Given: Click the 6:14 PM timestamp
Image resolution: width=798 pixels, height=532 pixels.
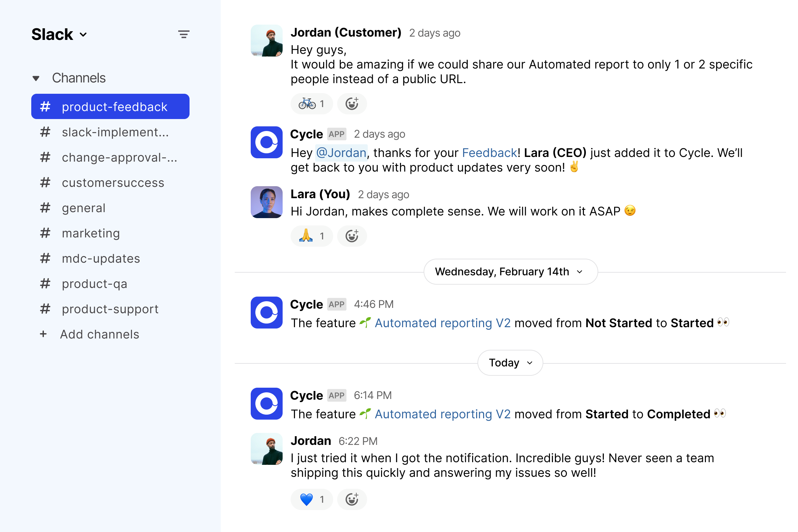Looking at the screenshot, I should click(373, 395).
